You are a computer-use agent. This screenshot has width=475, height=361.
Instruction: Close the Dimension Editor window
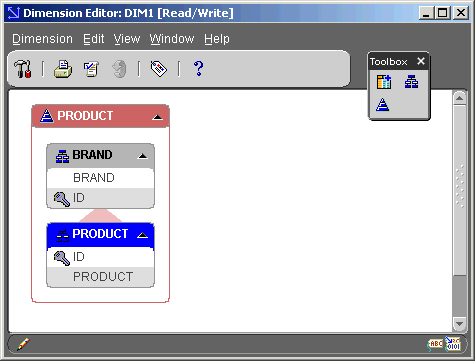point(461,13)
